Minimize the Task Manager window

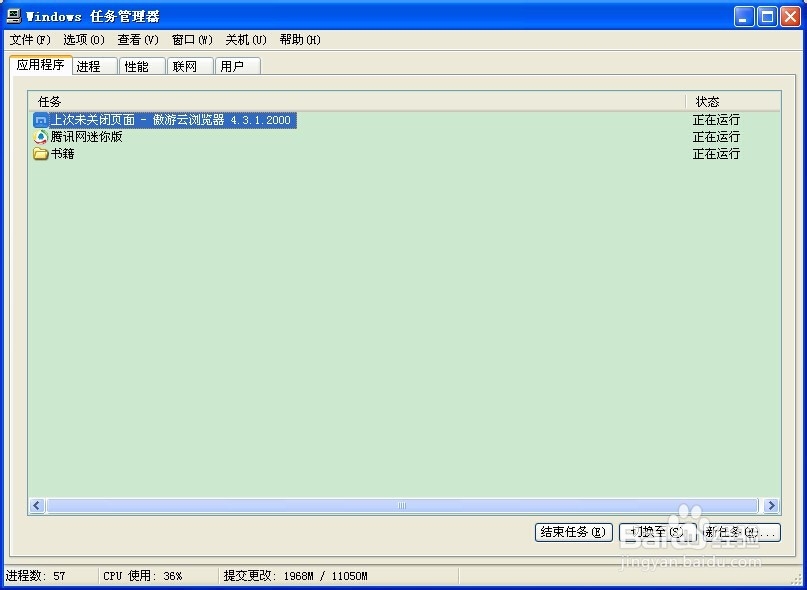click(744, 17)
